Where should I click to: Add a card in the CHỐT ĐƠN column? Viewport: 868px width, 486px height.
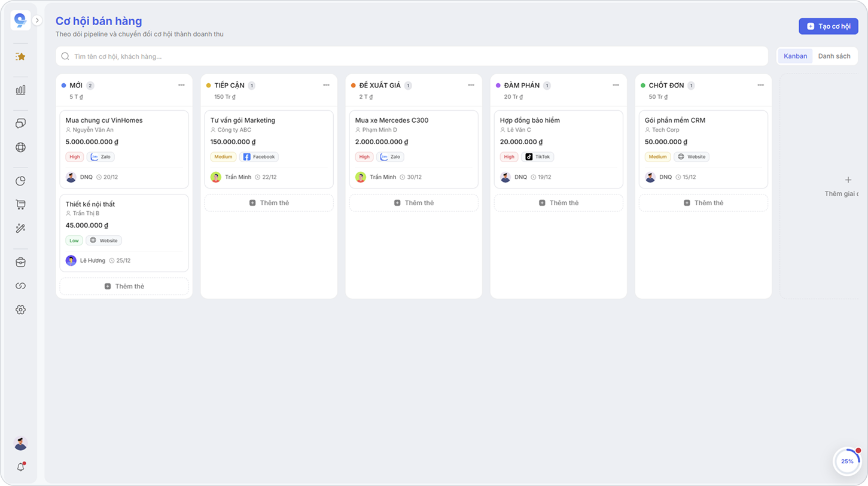pos(703,203)
